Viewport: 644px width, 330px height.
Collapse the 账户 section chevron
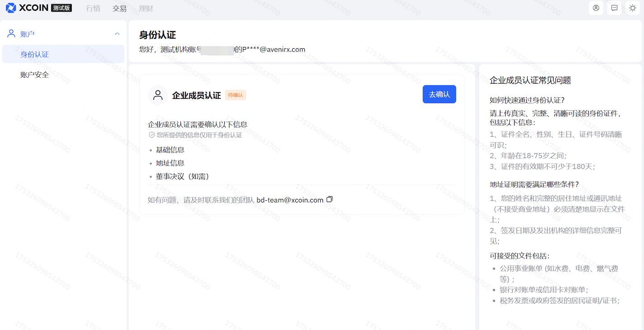coord(117,34)
